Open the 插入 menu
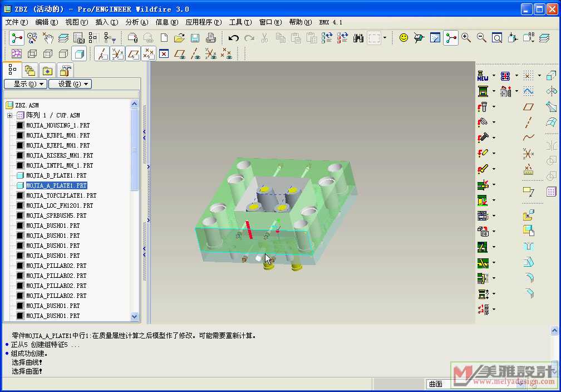 [107, 22]
